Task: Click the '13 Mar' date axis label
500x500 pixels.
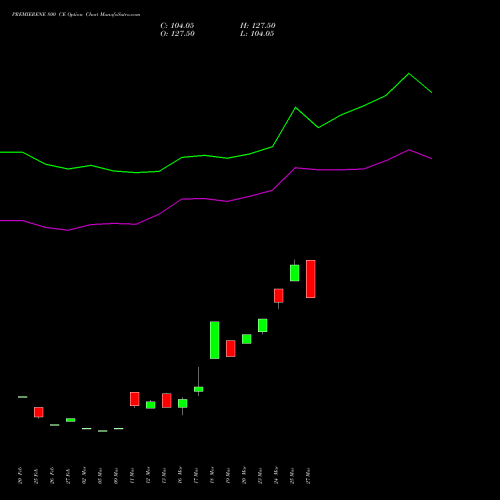Action: [164, 475]
